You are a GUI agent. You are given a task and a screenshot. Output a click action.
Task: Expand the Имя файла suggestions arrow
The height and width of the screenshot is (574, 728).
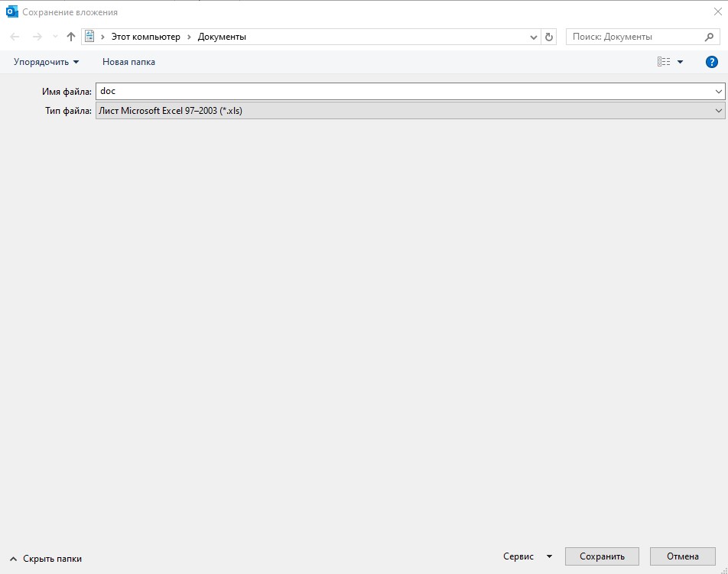pos(718,92)
